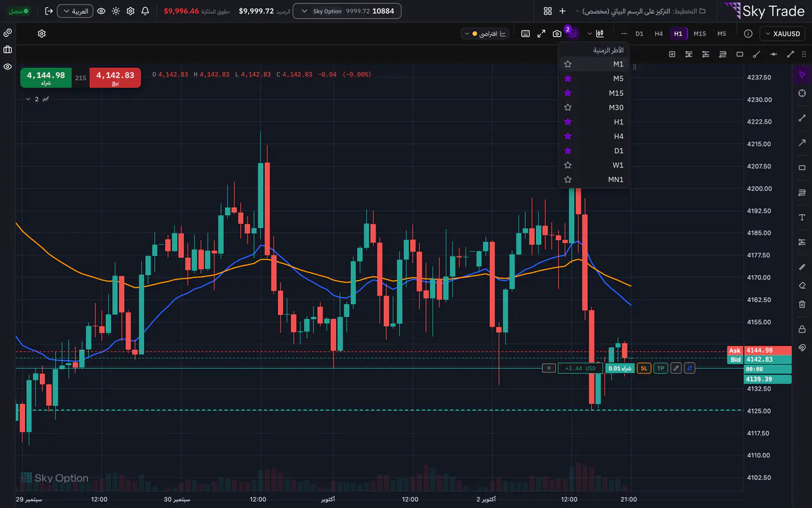Open the Sky Option 10884 account selector
The height and width of the screenshot is (508, 812).
click(x=346, y=11)
